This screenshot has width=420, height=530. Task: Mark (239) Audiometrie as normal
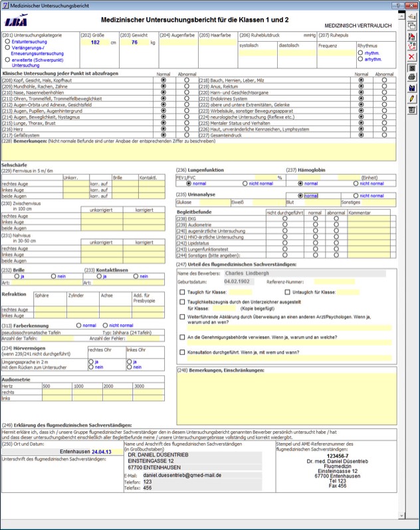tap(316, 224)
